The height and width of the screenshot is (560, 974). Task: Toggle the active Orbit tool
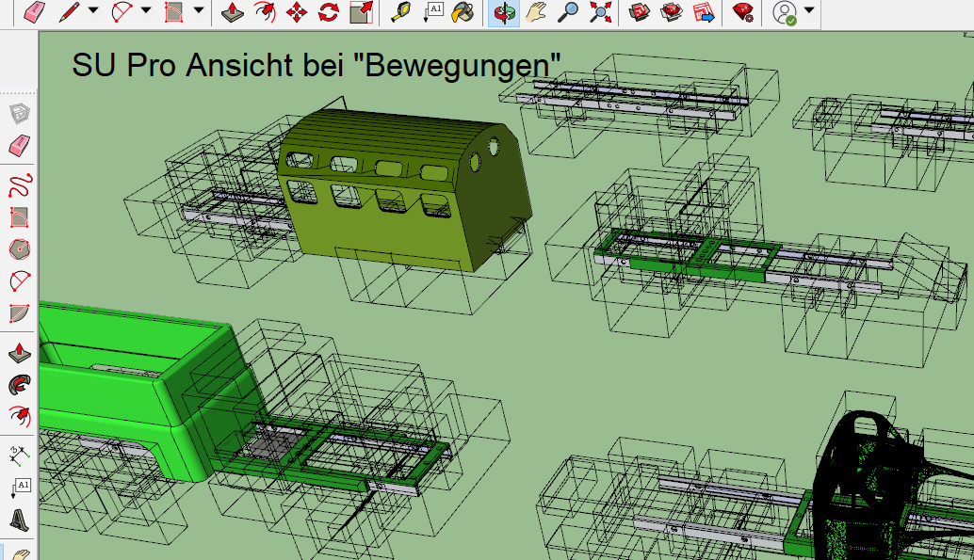(x=505, y=12)
